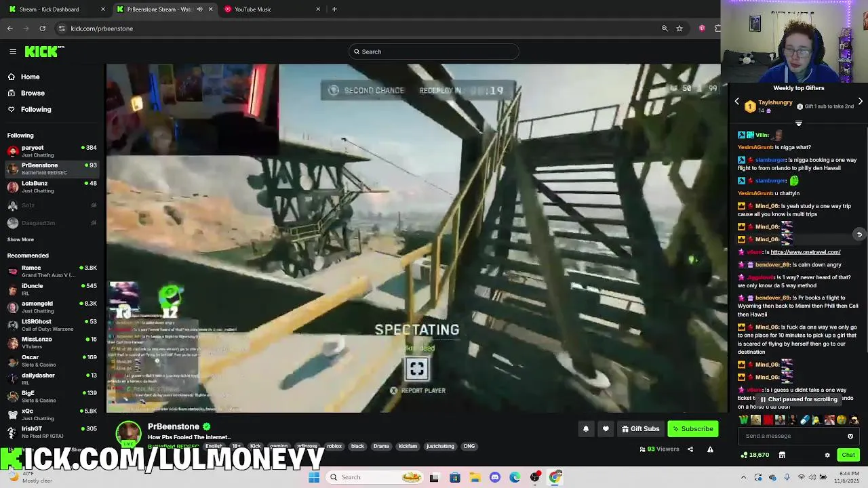
Task: Expand Show more followed channels
Action: pyautogui.click(x=20, y=240)
